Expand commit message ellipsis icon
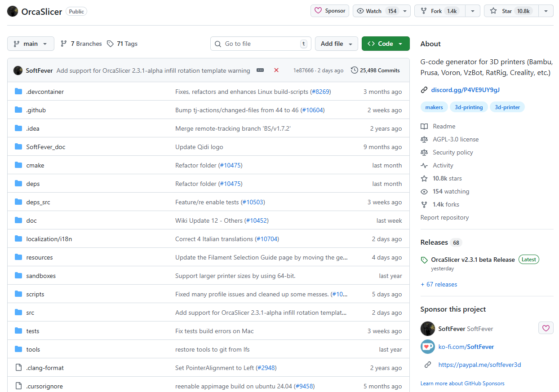559x392 pixels. pos(260,70)
